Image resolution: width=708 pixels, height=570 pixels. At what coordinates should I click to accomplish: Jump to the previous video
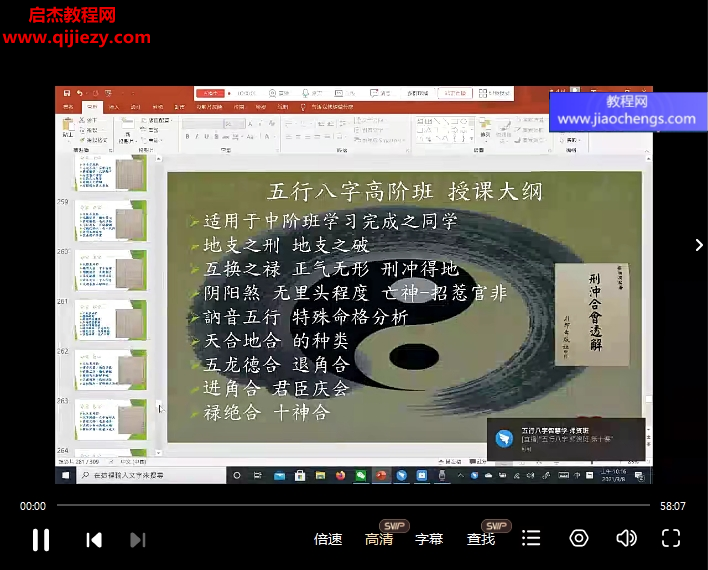(x=94, y=540)
